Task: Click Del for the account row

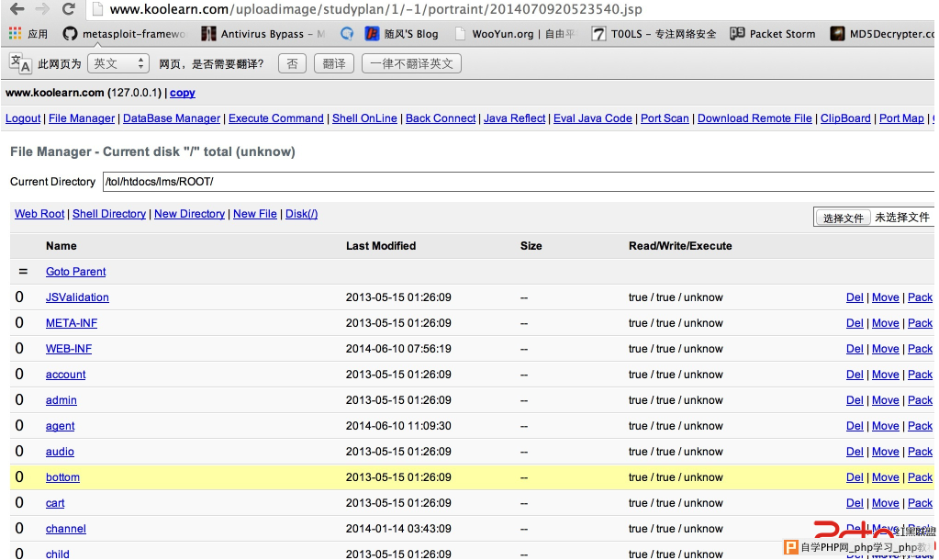Action: (x=855, y=375)
